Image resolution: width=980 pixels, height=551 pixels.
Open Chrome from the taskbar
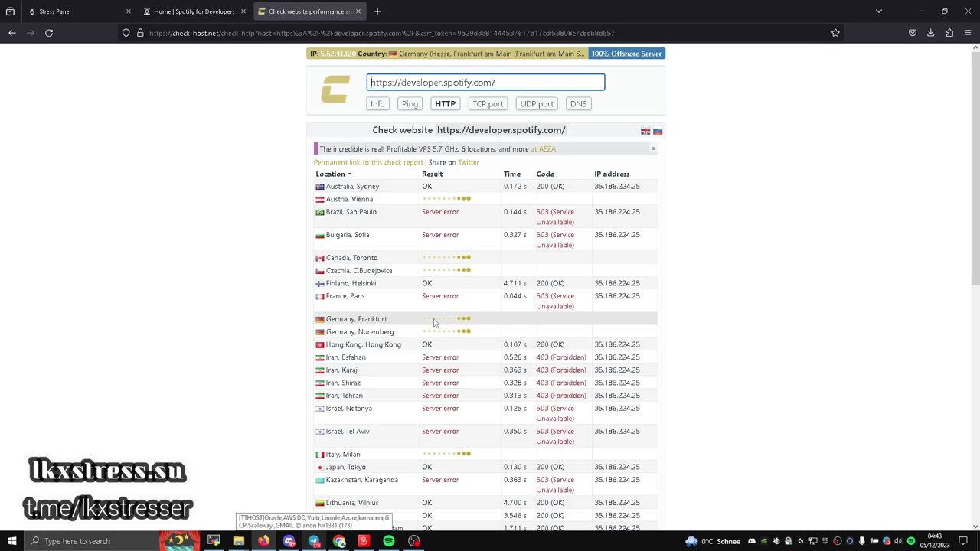[x=339, y=541]
